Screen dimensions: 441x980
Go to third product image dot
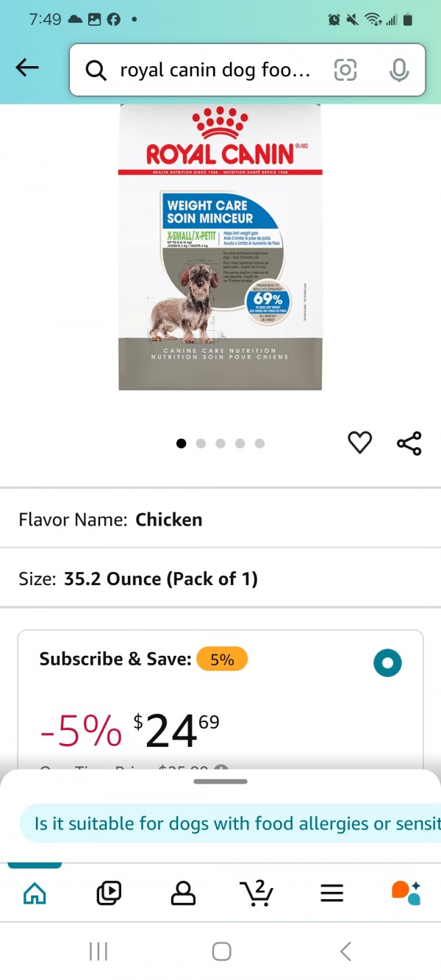[220, 443]
